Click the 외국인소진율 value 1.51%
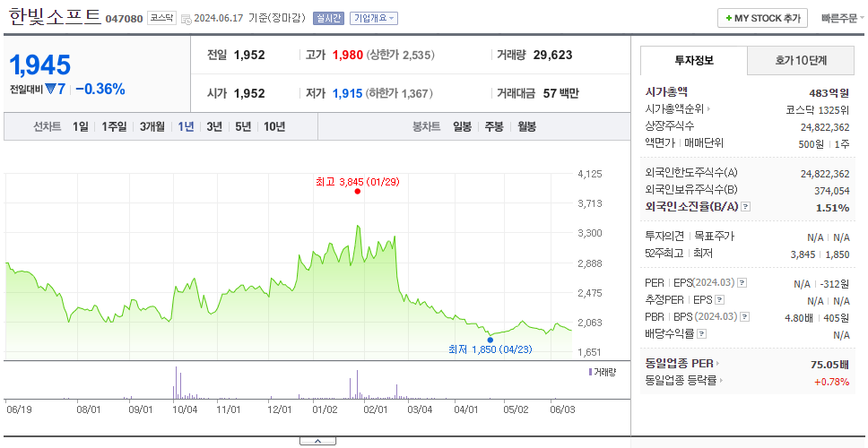The height and width of the screenshot is (448, 868). [832, 208]
